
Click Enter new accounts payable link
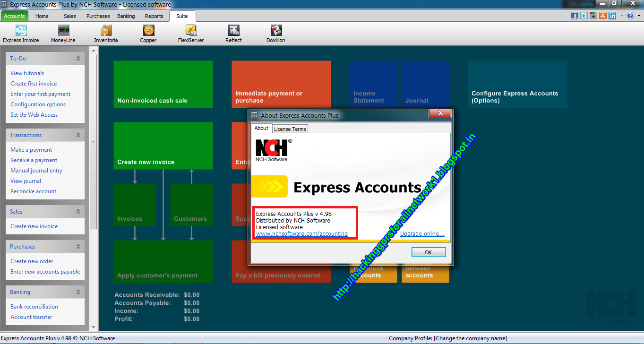coord(45,272)
